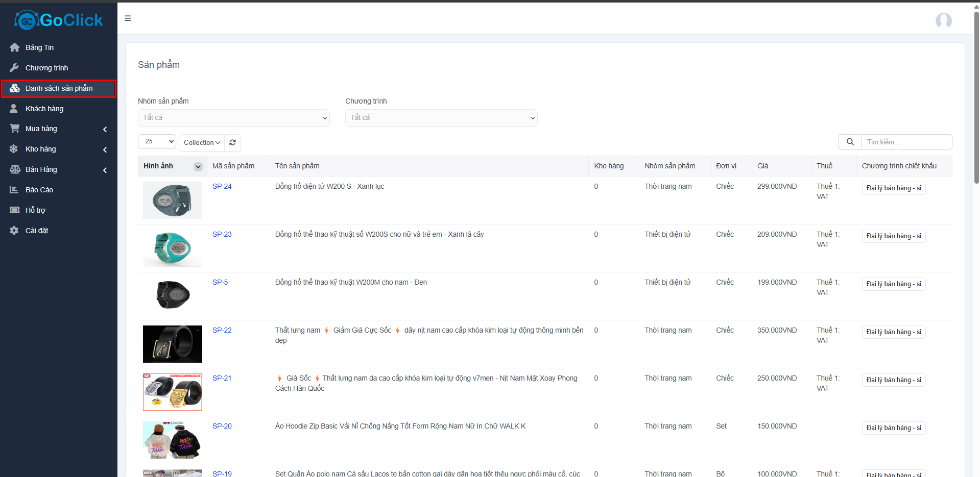Open the user avatar profile icon

[x=943, y=20]
